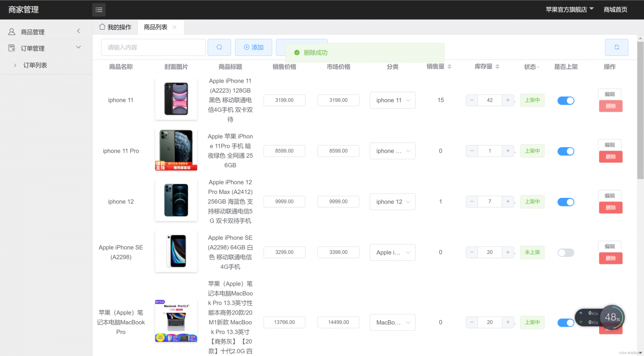The image size is (644, 356).
Task: Click the 添加 button
Action: click(x=254, y=47)
